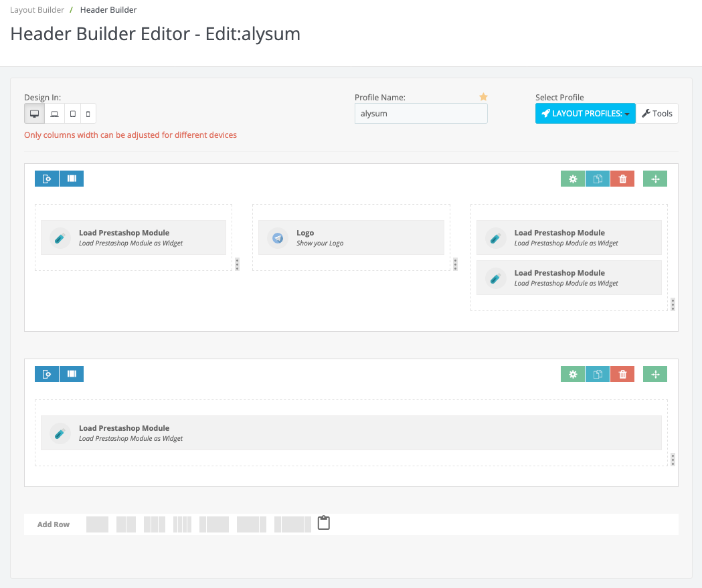
Task: Add row with wide-left narrow-right layout
Action: (x=252, y=524)
